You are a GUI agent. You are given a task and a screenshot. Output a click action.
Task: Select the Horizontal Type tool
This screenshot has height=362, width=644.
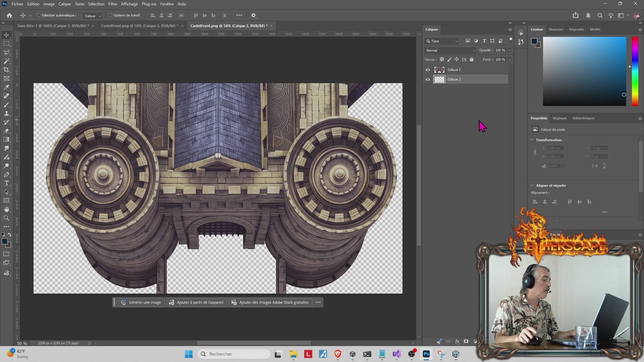coord(6,183)
